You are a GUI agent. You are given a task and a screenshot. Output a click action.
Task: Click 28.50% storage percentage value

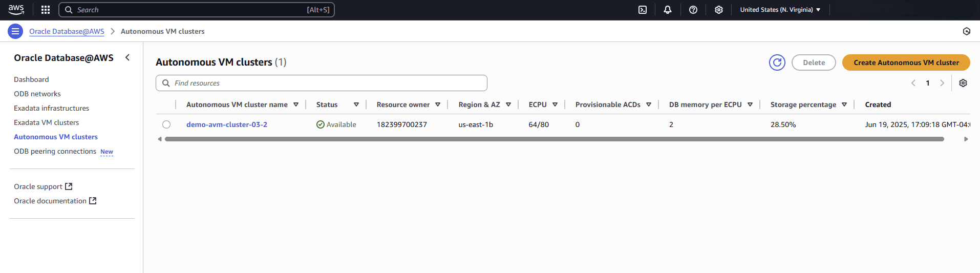coord(783,124)
